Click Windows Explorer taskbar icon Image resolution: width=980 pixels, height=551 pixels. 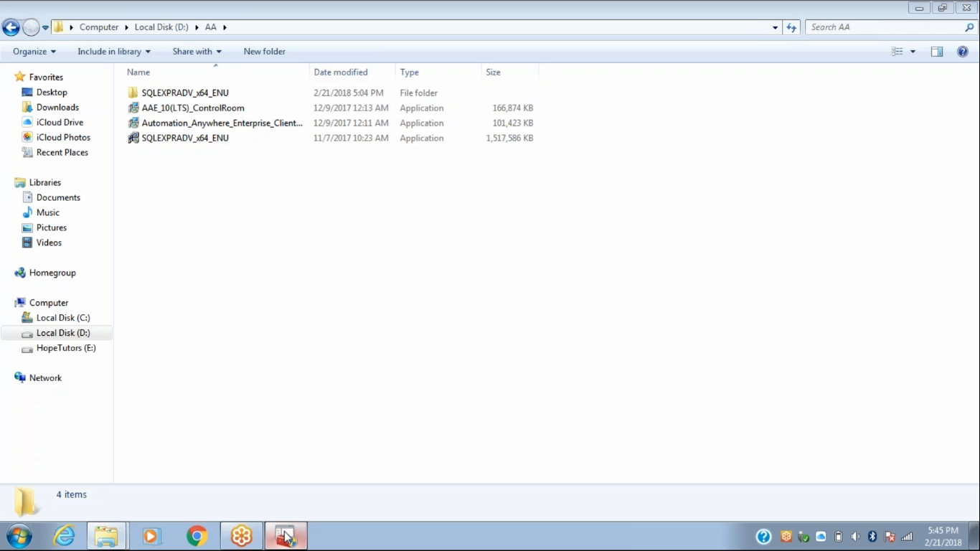(107, 536)
